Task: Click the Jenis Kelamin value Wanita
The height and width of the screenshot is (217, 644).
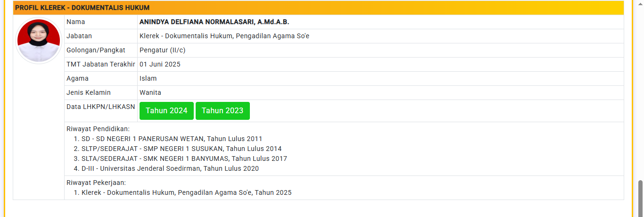Action: point(150,92)
